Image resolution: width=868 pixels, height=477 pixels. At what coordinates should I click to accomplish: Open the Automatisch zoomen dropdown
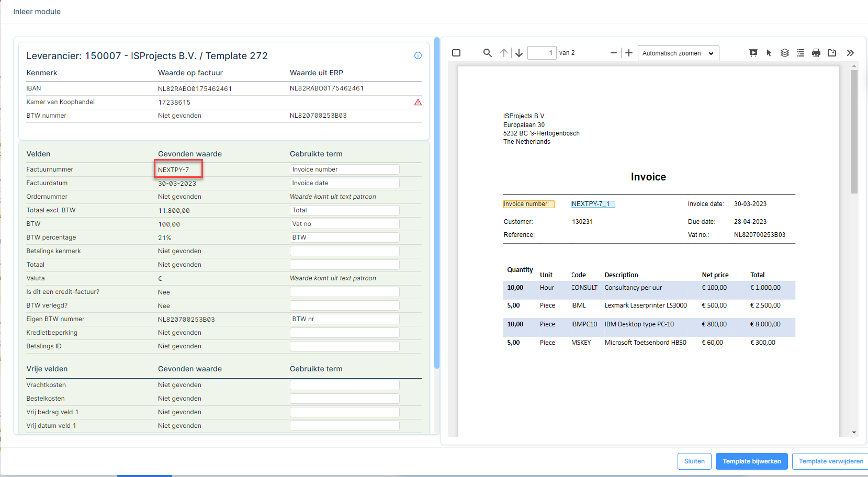tap(678, 53)
